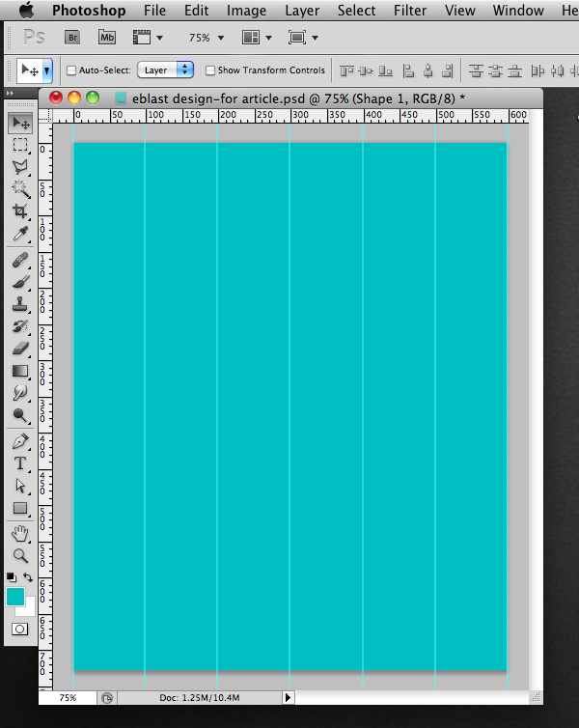Expand the status bar Doc info arrow

click(x=288, y=697)
